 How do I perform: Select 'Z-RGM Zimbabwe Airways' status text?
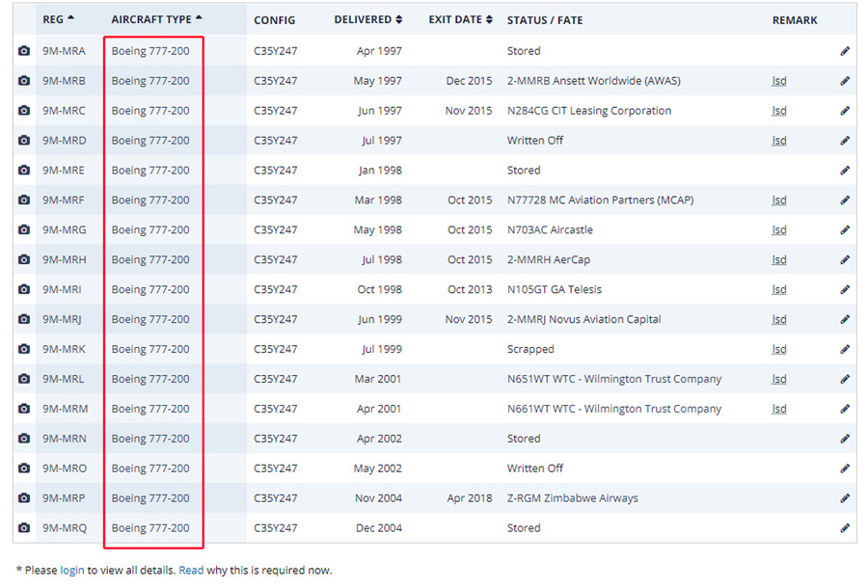click(572, 498)
